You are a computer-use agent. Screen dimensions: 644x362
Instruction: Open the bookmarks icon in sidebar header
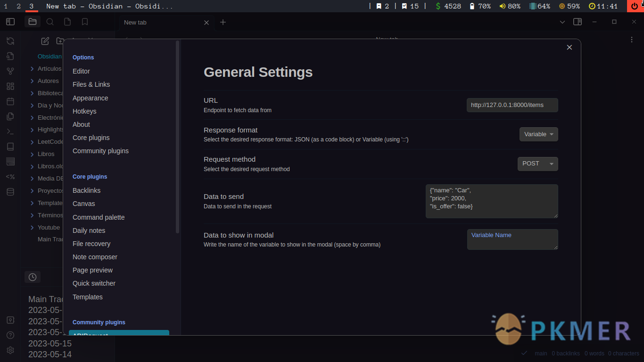coord(85,22)
